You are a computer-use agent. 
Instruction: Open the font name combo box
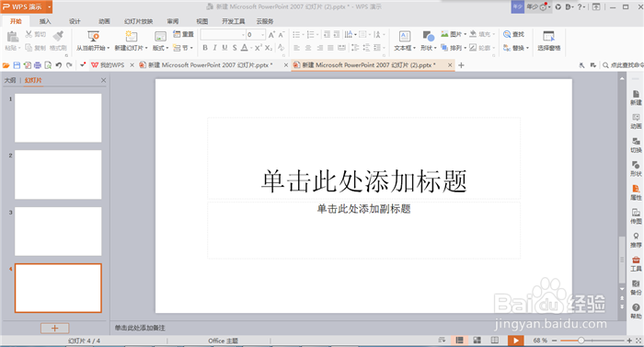click(x=223, y=35)
